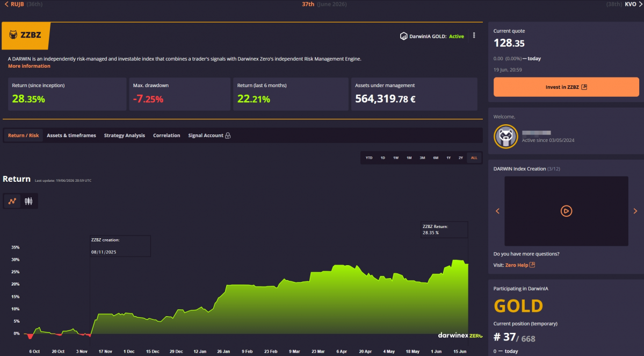Click the Invest in ZZBZ button
This screenshot has height=356, width=644.
[x=566, y=87]
